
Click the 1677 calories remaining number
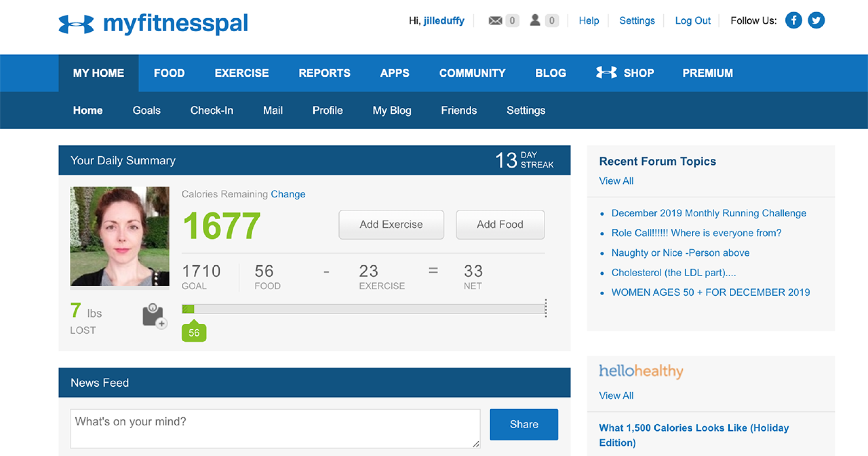221,226
